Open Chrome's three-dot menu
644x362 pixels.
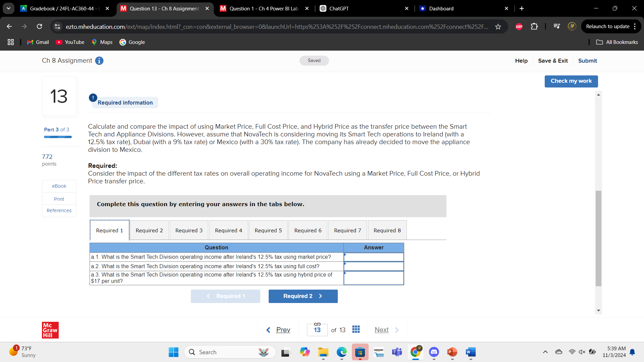coord(636,26)
